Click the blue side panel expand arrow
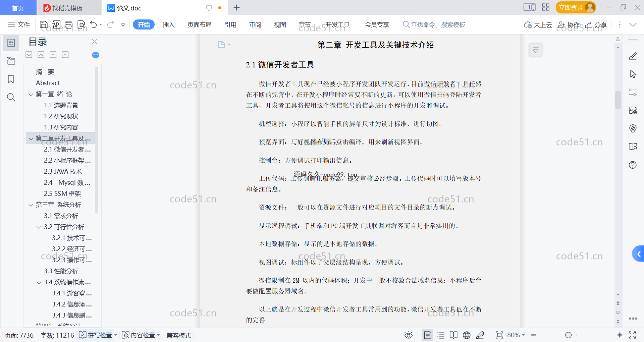644x342 pixels. (638, 254)
